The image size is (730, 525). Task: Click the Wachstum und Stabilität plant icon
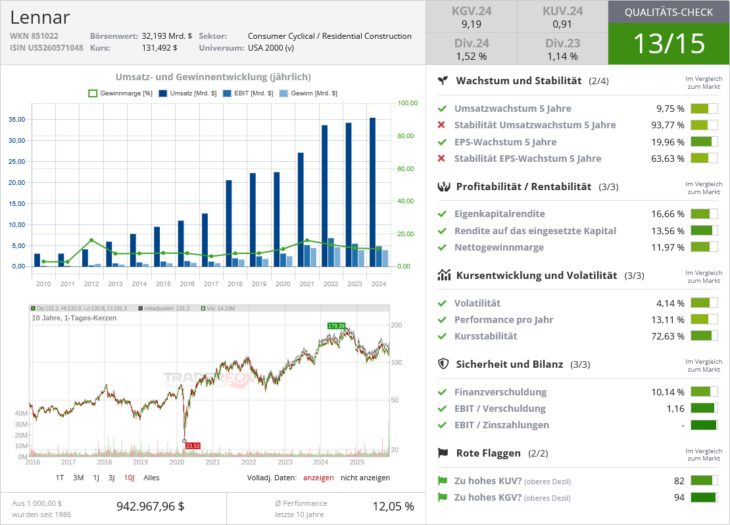point(443,80)
